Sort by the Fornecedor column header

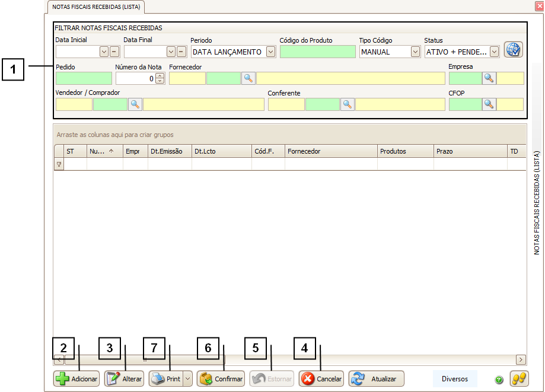pos(330,151)
